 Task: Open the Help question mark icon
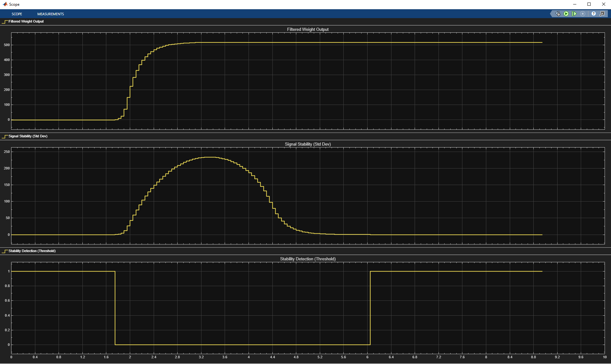[x=593, y=14]
